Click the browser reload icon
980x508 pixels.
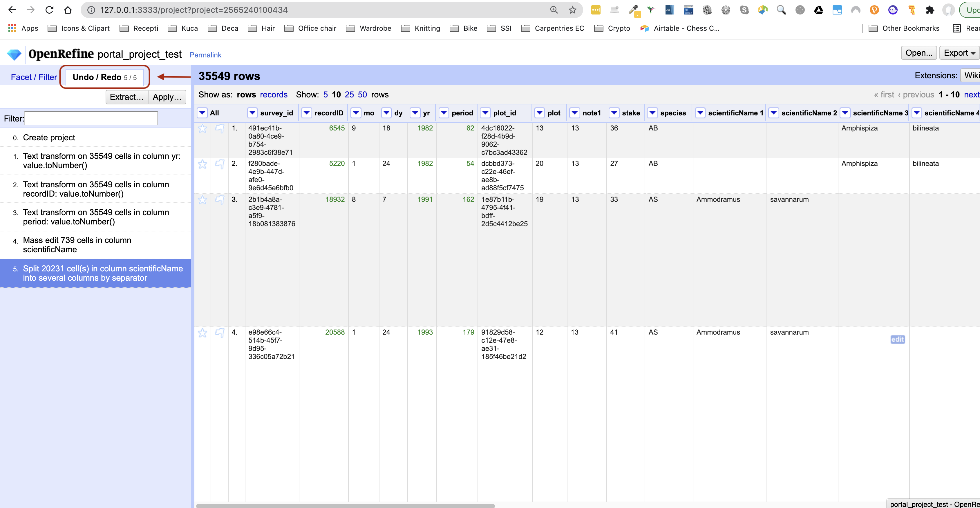point(49,10)
